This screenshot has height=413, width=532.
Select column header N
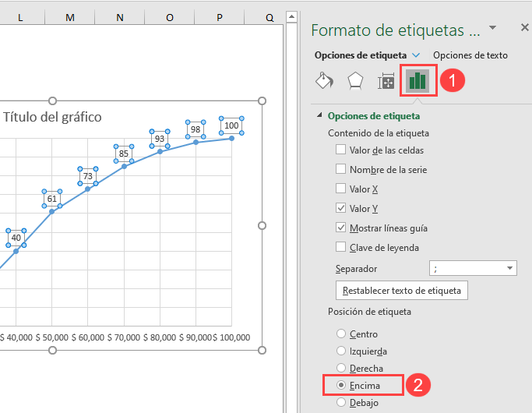click(120, 17)
